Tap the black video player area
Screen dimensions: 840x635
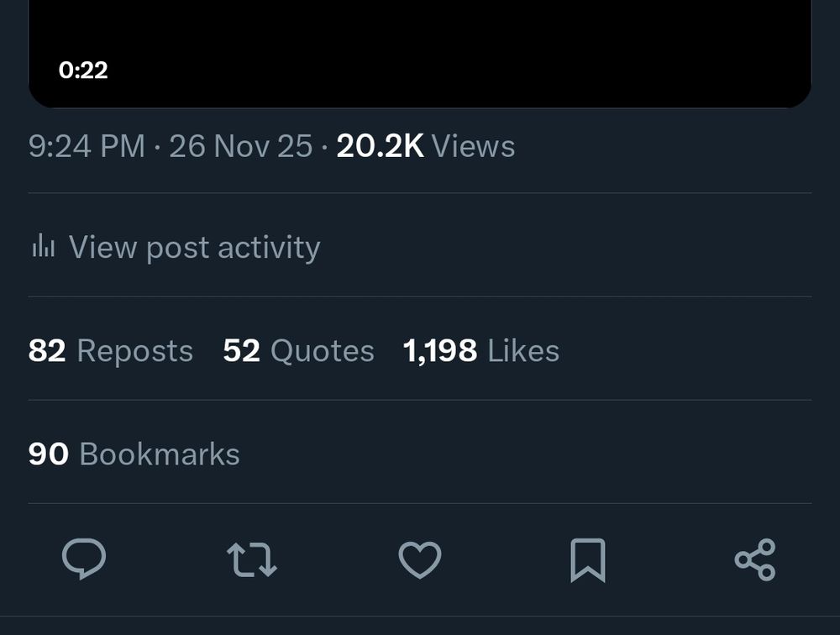(420, 42)
